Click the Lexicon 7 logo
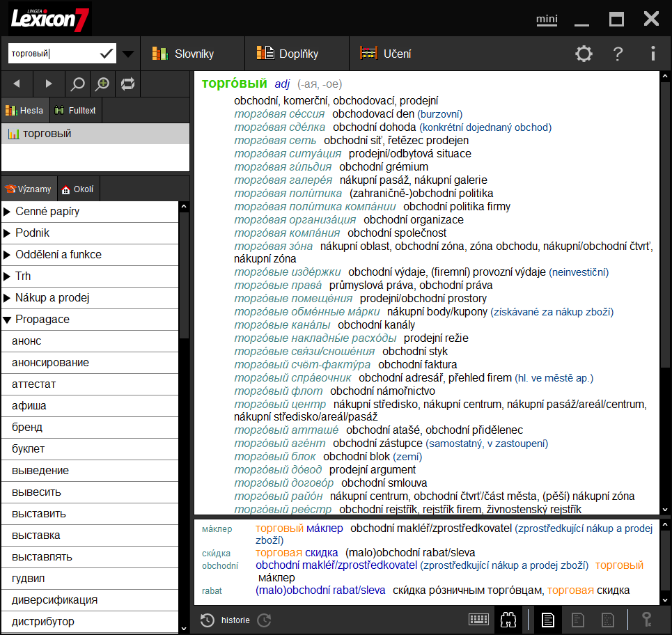Viewport: 672px width, 635px height. pyautogui.click(x=50, y=19)
